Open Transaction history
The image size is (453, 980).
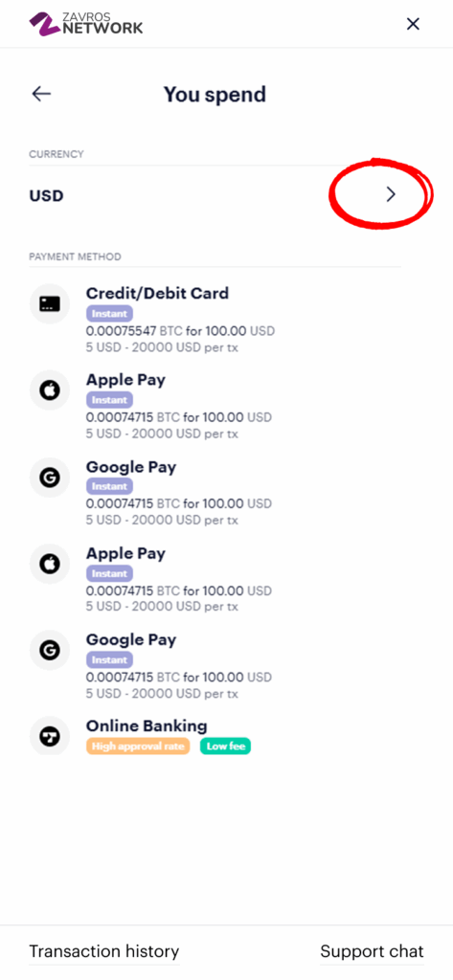click(103, 951)
